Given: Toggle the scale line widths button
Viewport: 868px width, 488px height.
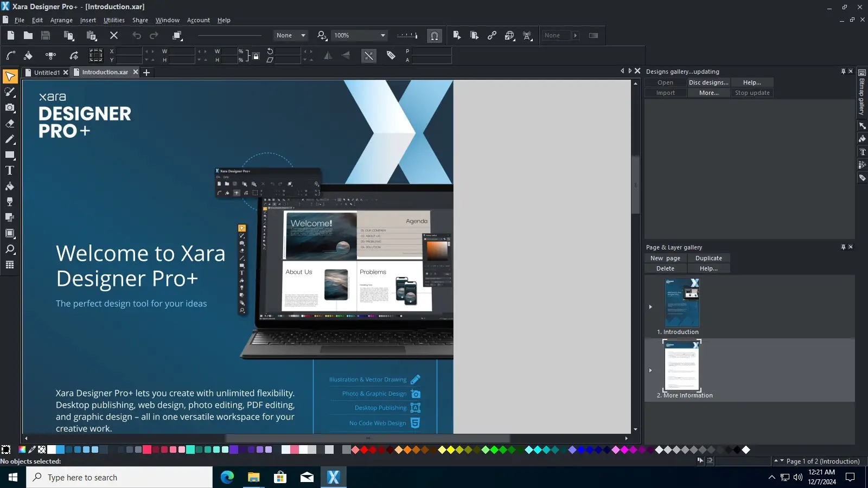Looking at the screenshot, I should pyautogui.click(x=369, y=56).
